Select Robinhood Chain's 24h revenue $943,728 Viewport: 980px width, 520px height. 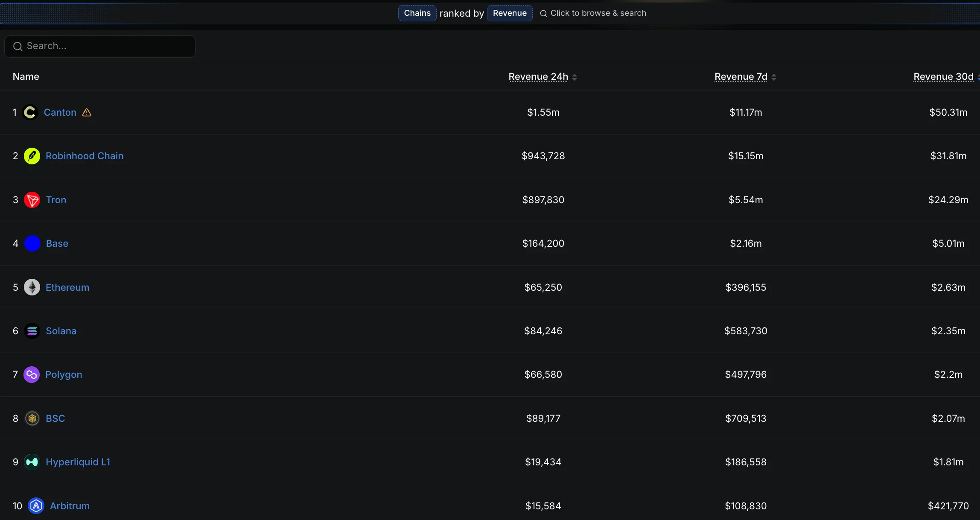pyautogui.click(x=543, y=156)
